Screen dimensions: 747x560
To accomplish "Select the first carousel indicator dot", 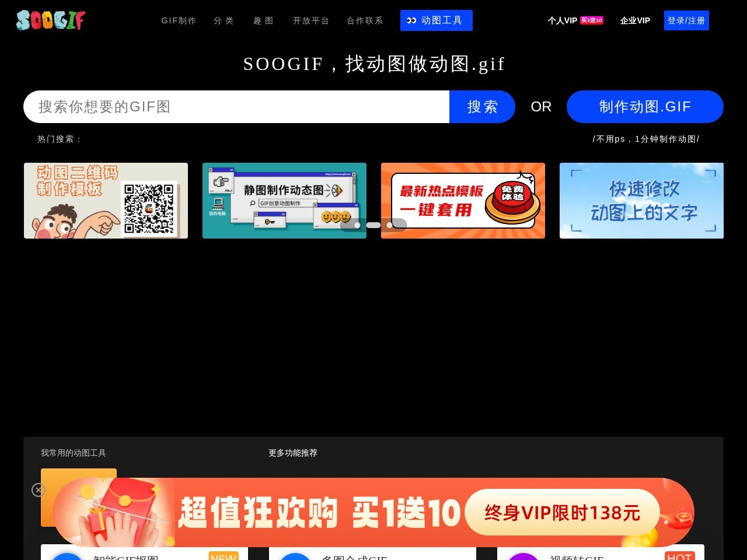I will click(357, 225).
